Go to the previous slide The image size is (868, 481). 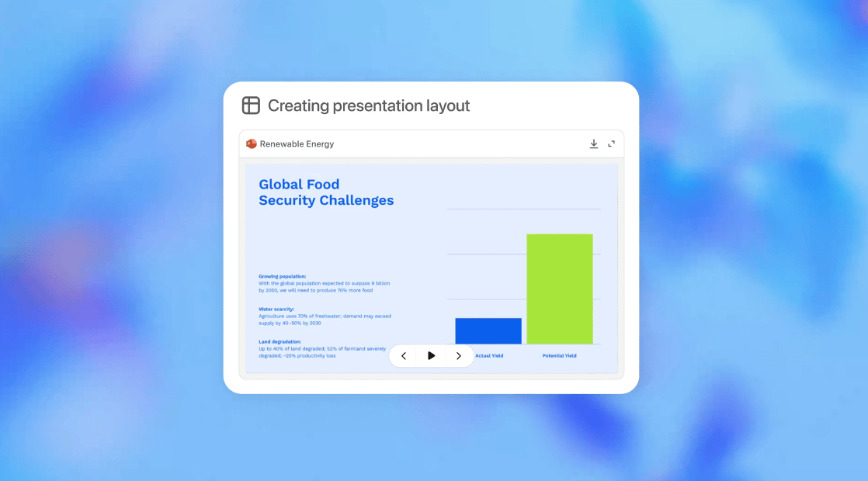point(404,355)
